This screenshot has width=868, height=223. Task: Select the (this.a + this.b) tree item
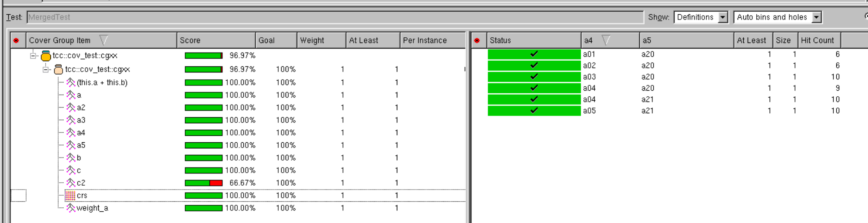102,82
